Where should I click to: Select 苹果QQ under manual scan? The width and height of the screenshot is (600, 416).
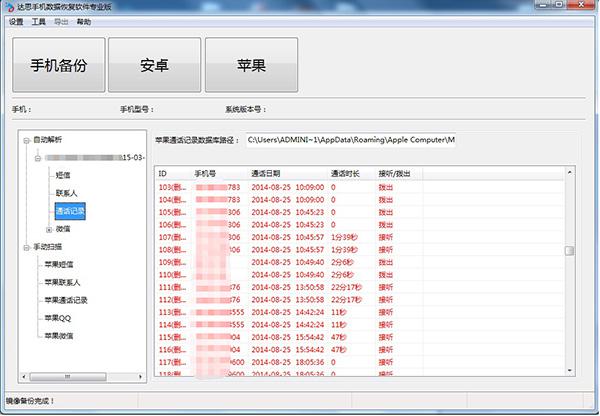pyautogui.click(x=58, y=318)
